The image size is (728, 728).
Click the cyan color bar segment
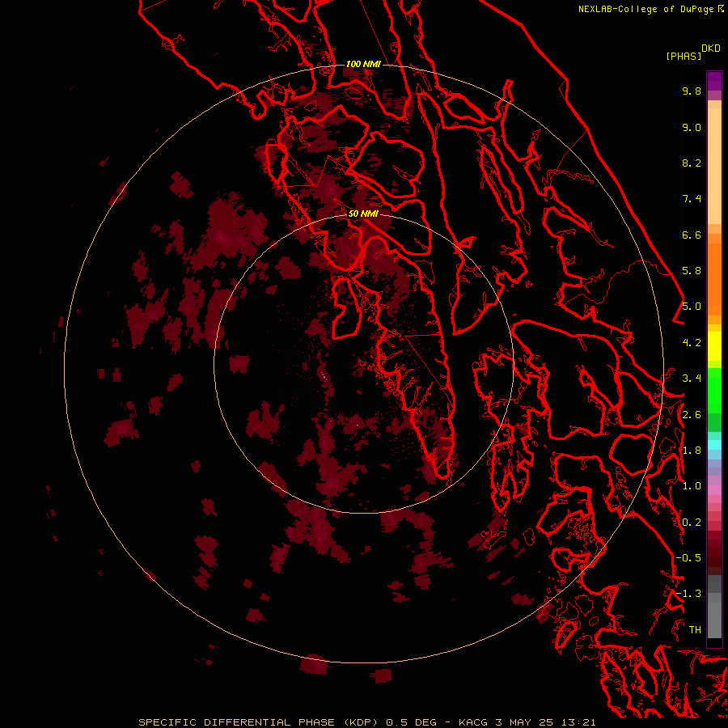(x=714, y=445)
